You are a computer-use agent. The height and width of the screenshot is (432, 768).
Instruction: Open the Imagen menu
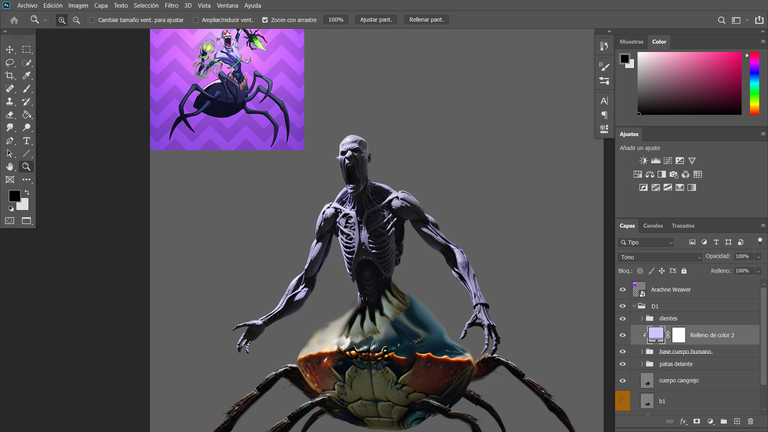tap(78, 5)
